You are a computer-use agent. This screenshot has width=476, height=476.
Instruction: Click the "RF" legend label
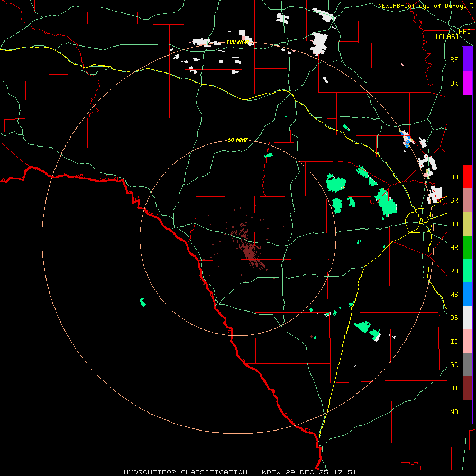tap(454, 60)
